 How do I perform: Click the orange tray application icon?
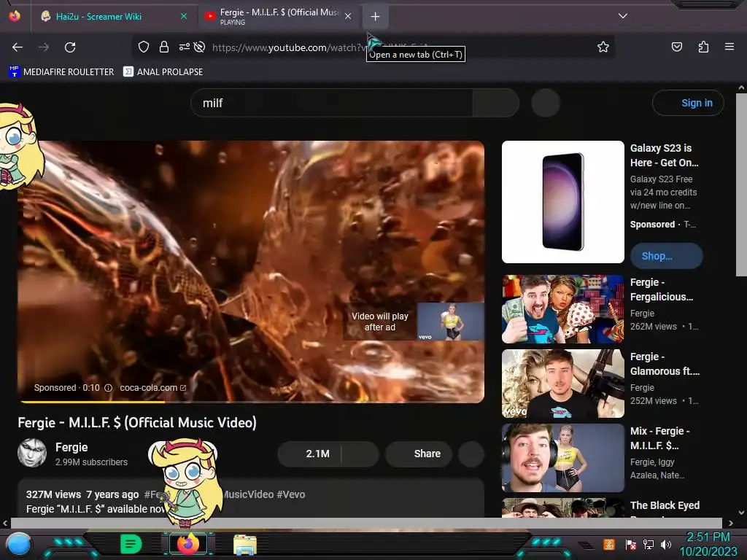609,544
